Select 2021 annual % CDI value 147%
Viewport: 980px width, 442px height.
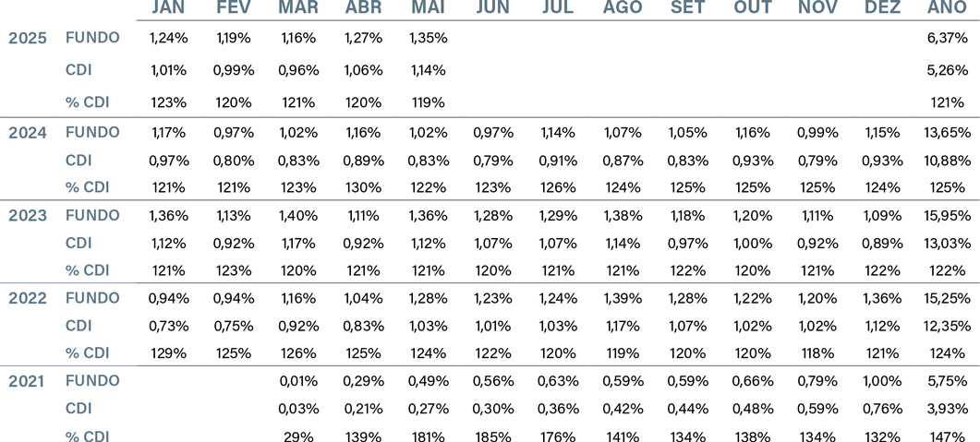[949, 436]
